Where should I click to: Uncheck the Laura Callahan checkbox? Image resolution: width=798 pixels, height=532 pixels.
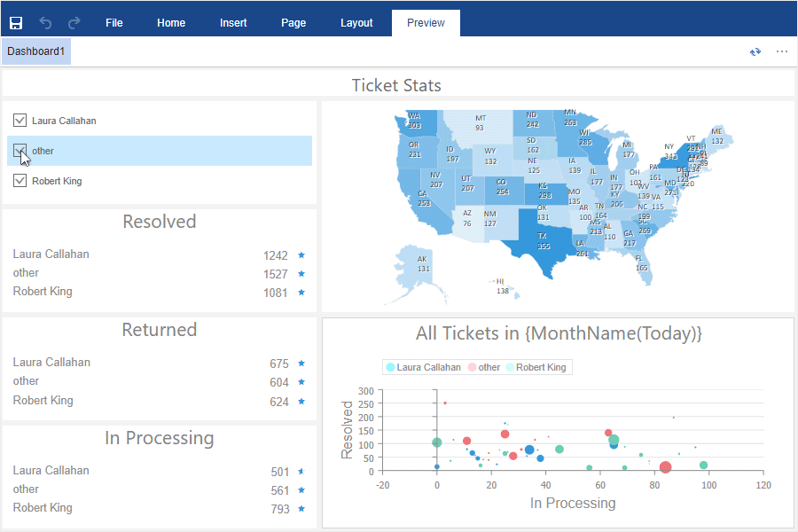click(20, 121)
